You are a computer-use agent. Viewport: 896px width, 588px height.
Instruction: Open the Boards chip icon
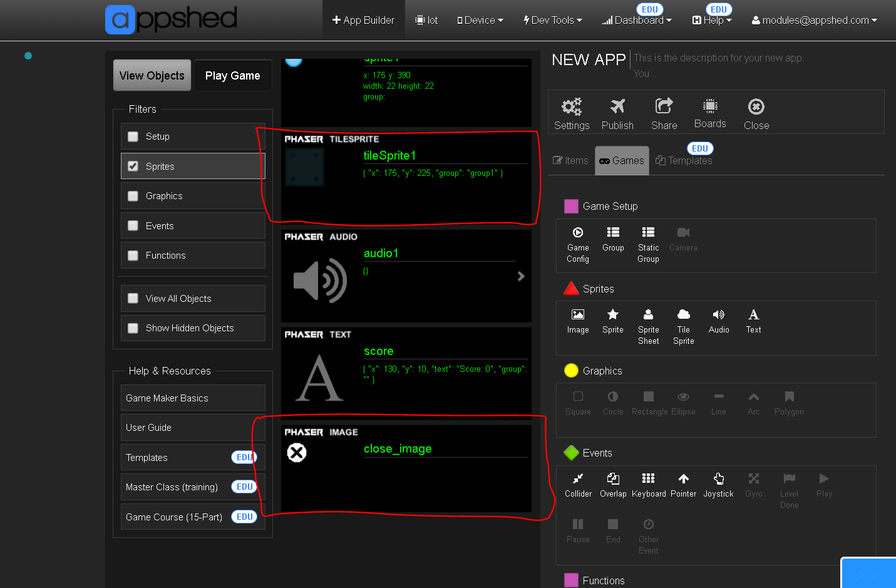click(710, 105)
